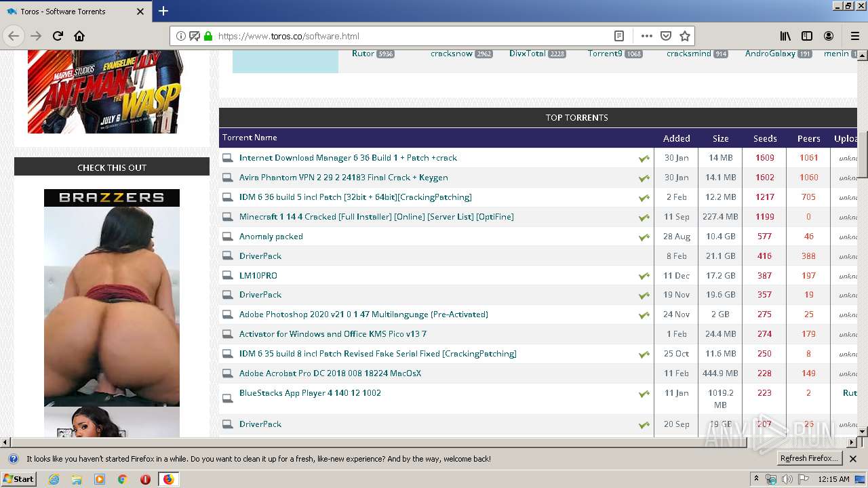This screenshot has height=488, width=868.
Task: Sort torrents by the Seeds column
Action: [x=765, y=138]
